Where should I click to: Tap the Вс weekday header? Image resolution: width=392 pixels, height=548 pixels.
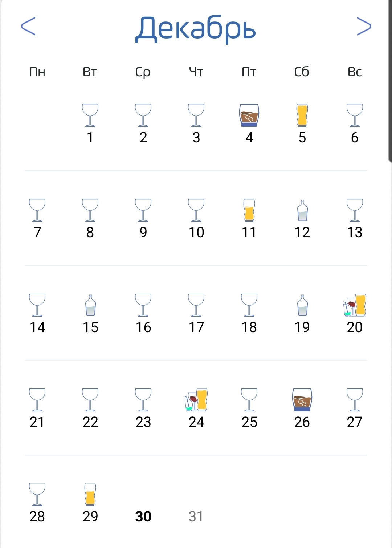pyautogui.click(x=355, y=72)
